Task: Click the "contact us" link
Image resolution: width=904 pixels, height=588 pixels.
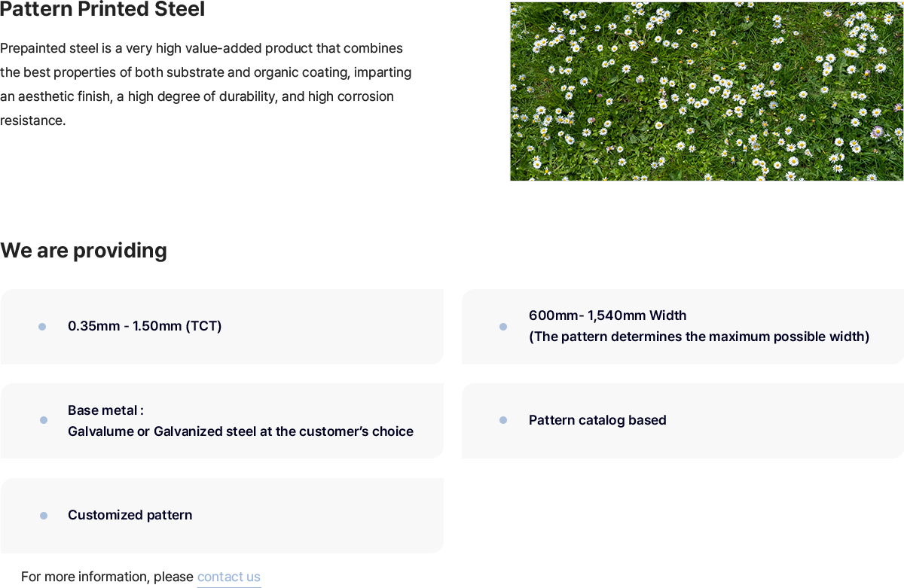Action: 229,577
